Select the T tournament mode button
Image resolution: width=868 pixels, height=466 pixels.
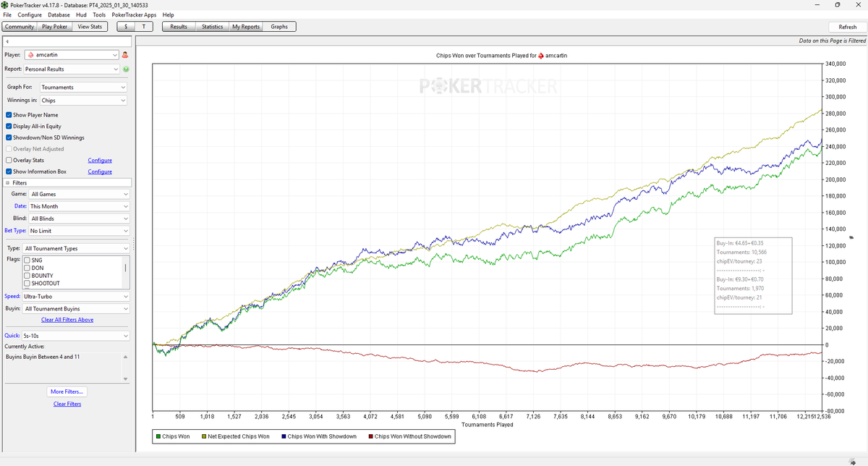point(145,27)
